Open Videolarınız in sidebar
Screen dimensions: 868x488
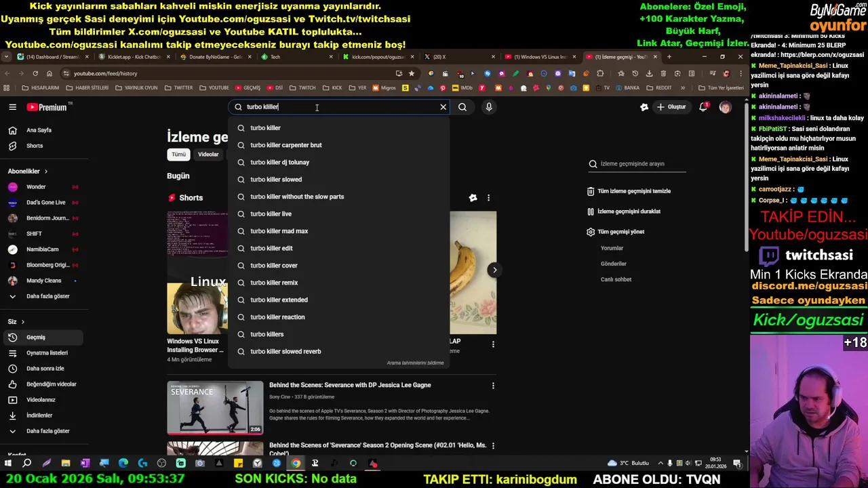point(44,400)
